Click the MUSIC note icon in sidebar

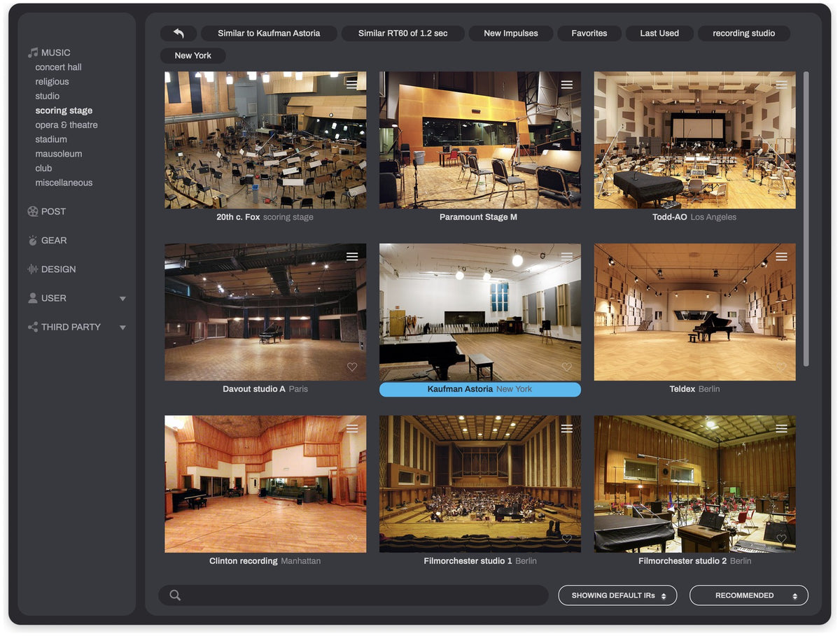click(x=32, y=52)
